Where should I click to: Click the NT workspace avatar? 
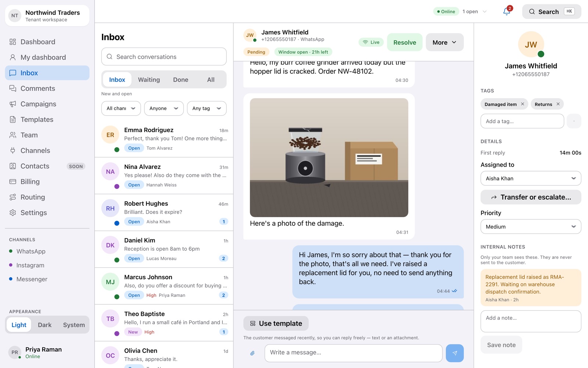[15, 15]
